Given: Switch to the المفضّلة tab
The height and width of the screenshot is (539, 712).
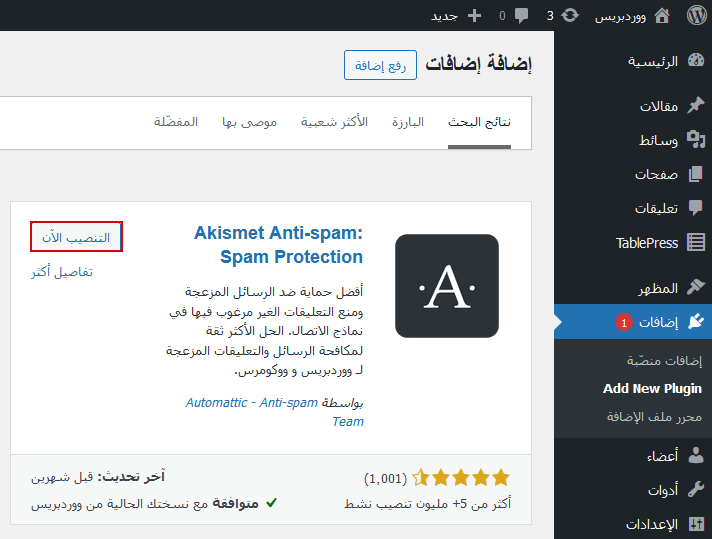Looking at the screenshot, I should coord(176,123).
